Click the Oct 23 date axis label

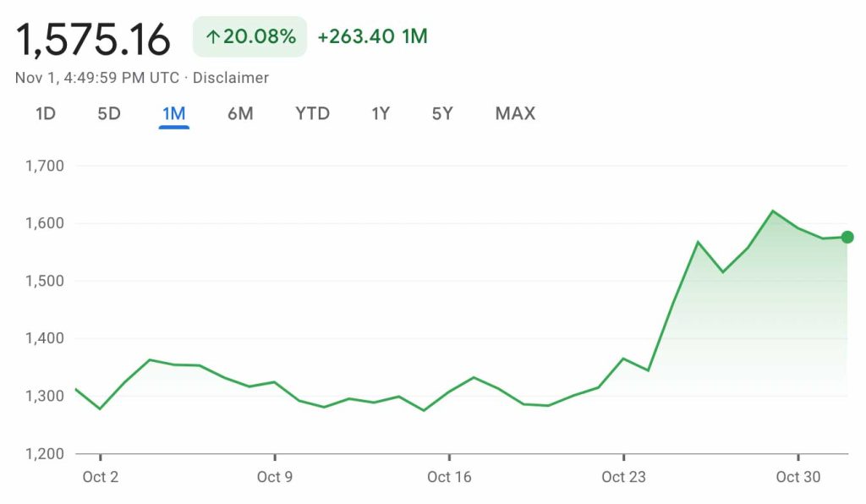pos(623,477)
